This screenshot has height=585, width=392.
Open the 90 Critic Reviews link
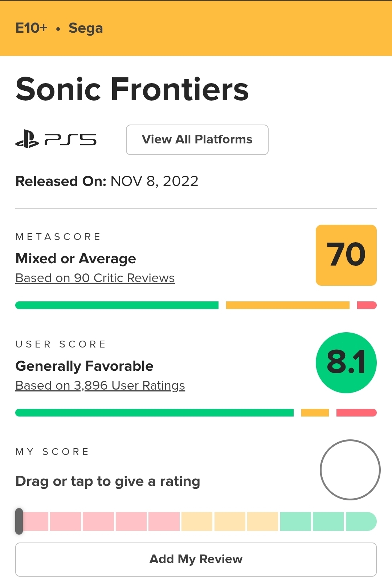(95, 278)
